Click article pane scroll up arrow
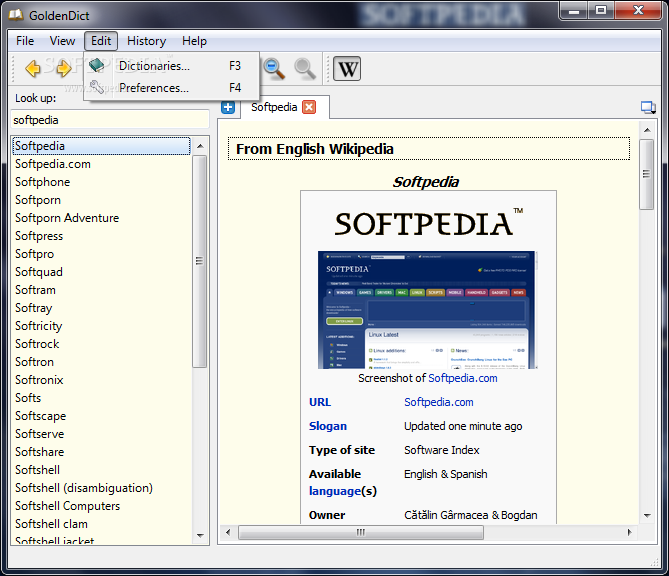Image resolution: width=669 pixels, height=576 pixels. pos(647,130)
